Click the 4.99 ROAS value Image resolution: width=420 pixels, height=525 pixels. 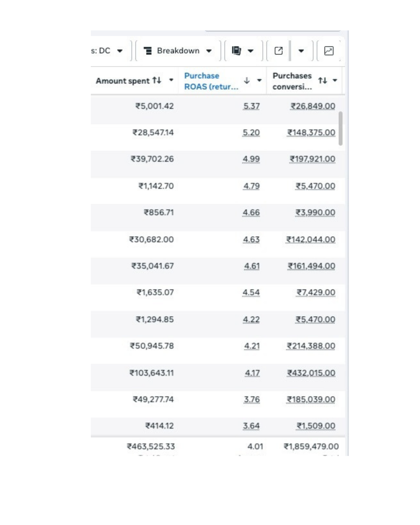tap(251, 159)
